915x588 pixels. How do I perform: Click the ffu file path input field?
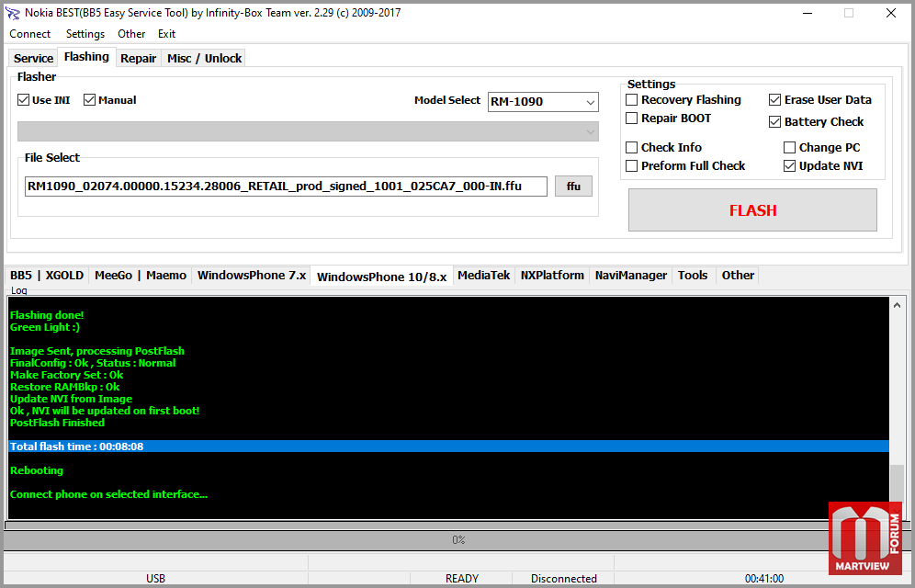tap(286, 187)
